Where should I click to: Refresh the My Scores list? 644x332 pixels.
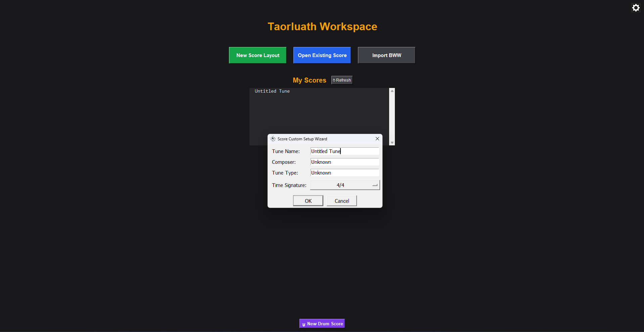[x=342, y=80]
